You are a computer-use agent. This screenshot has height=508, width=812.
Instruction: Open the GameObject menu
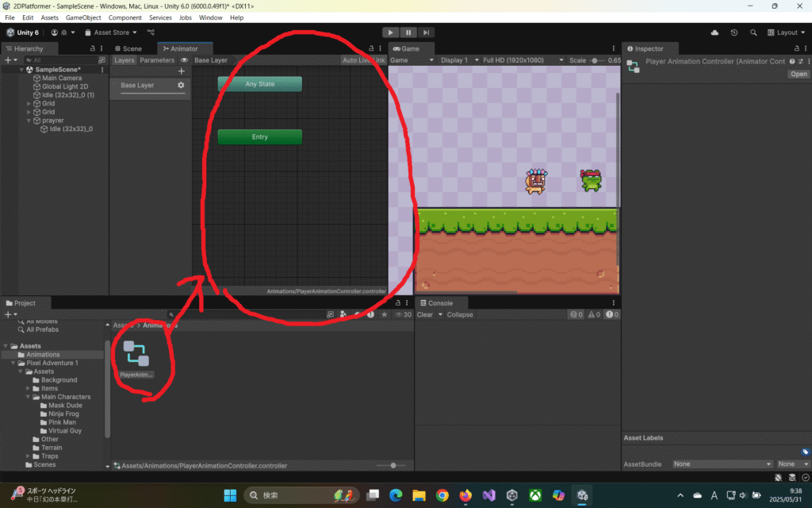(83, 17)
